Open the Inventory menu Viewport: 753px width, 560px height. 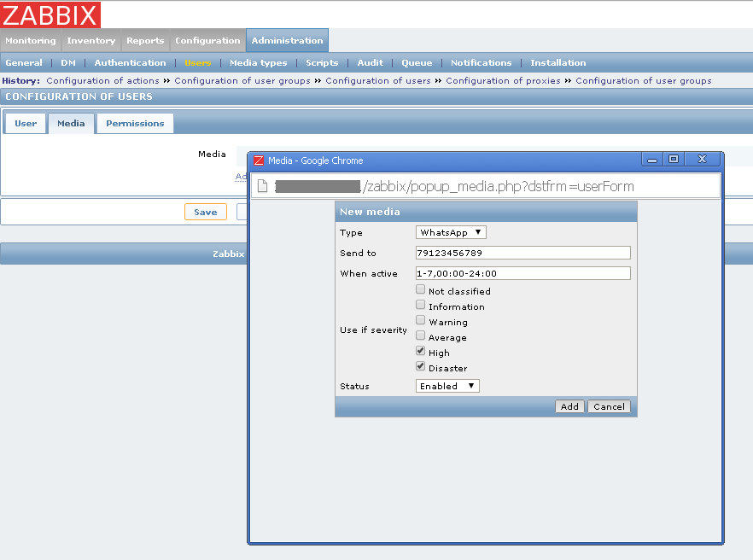click(91, 40)
